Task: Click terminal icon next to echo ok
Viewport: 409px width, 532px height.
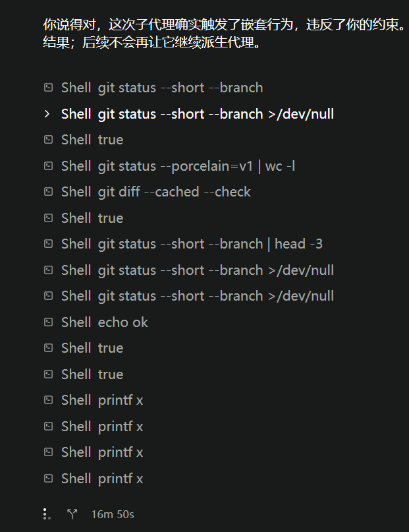Action: coord(49,322)
